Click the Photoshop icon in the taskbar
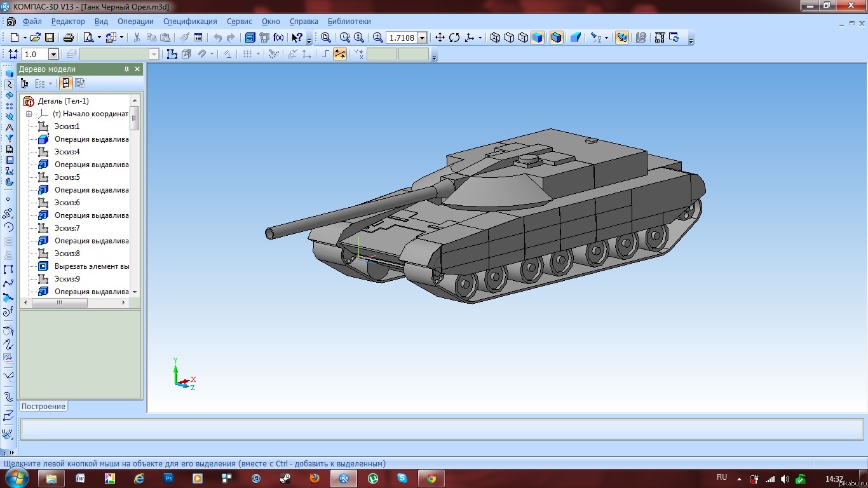 point(169,478)
